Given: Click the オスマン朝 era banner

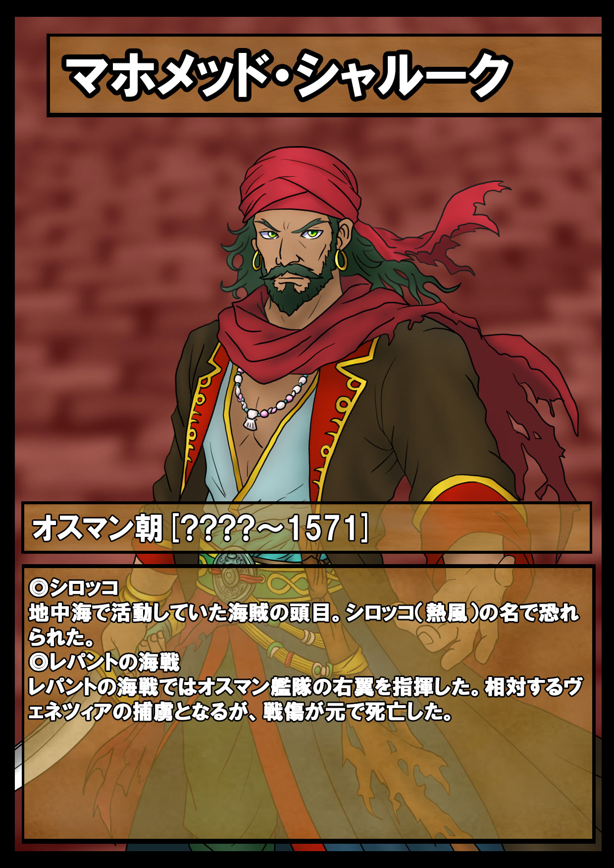Looking at the screenshot, I should pyautogui.click(x=307, y=528).
